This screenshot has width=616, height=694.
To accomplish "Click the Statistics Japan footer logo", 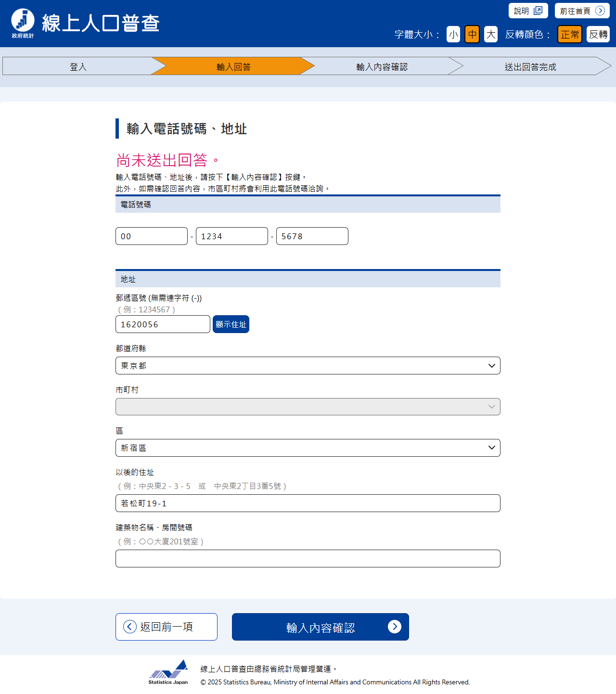I will point(168,672).
